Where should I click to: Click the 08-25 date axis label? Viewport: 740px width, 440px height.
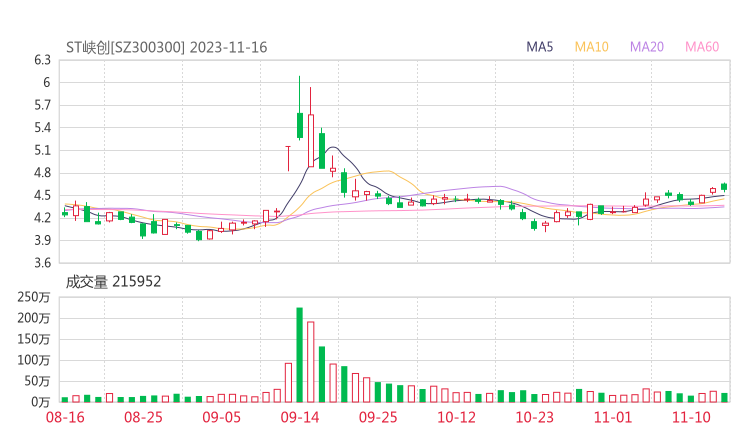(x=143, y=417)
